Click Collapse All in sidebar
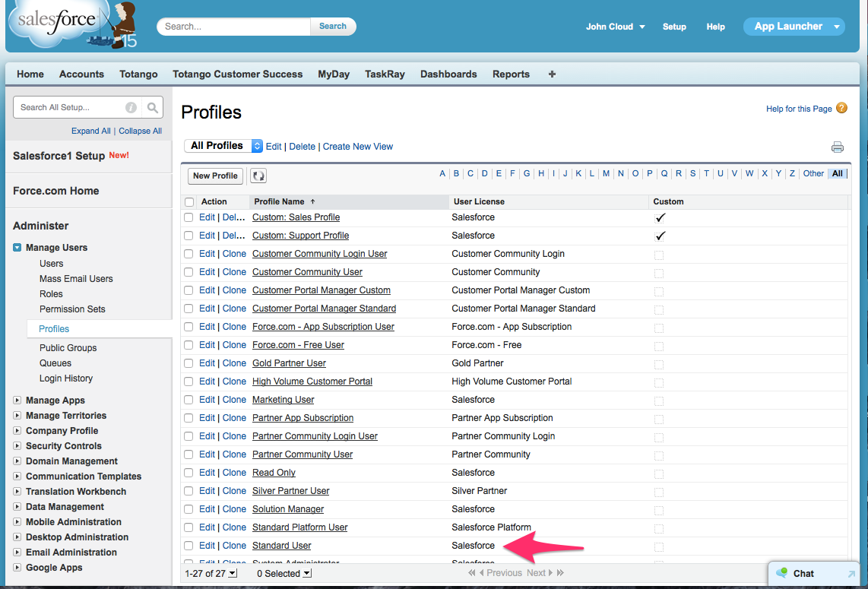 pyautogui.click(x=140, y=131)
